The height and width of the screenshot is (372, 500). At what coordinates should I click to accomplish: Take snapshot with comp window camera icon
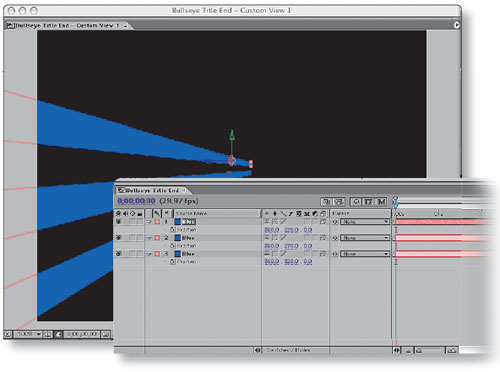pos(106,334)
